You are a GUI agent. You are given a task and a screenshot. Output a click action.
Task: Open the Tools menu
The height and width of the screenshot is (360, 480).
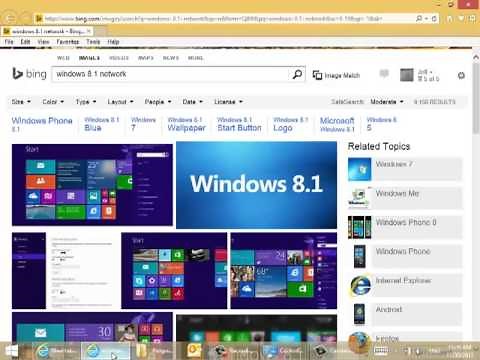coord(93,42)
